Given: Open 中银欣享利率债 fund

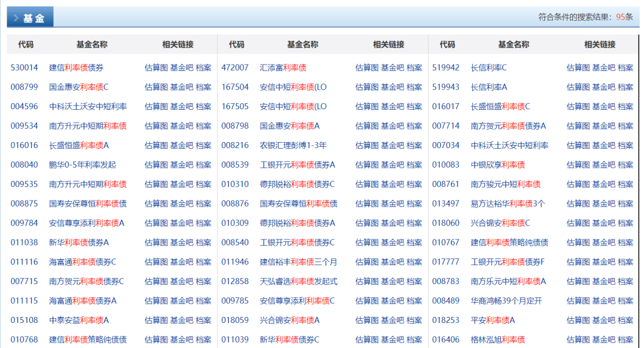Looking at the screenshot, I should [498, 165].
